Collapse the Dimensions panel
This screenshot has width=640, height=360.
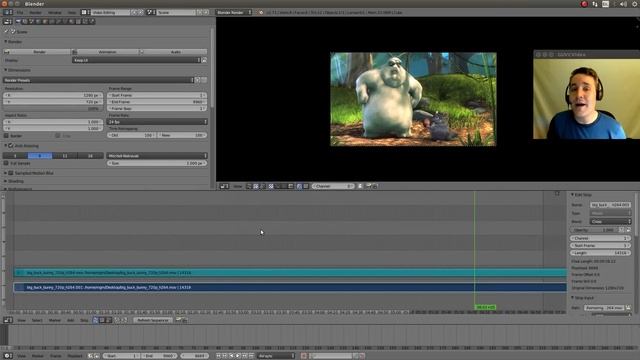(x=18, y=70)
